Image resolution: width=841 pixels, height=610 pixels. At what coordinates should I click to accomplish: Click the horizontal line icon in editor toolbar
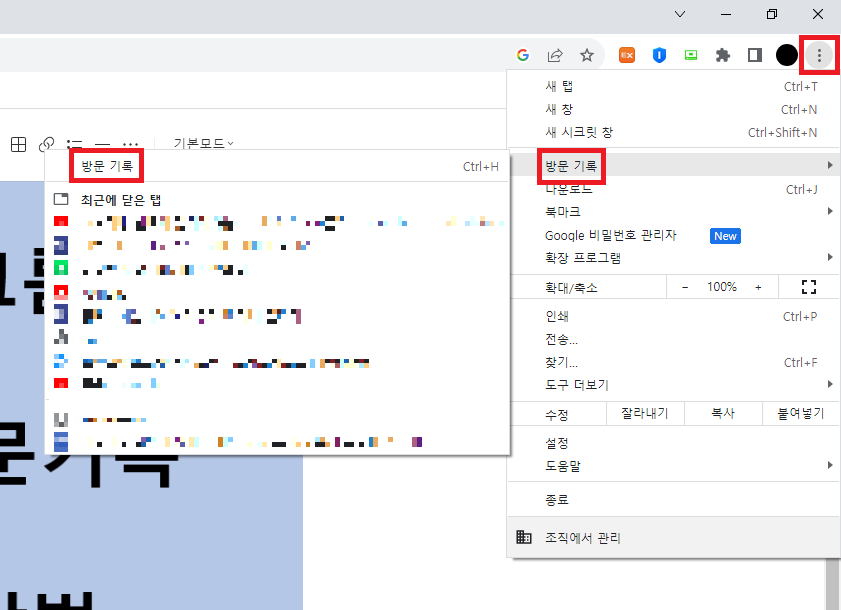point(102,144)
